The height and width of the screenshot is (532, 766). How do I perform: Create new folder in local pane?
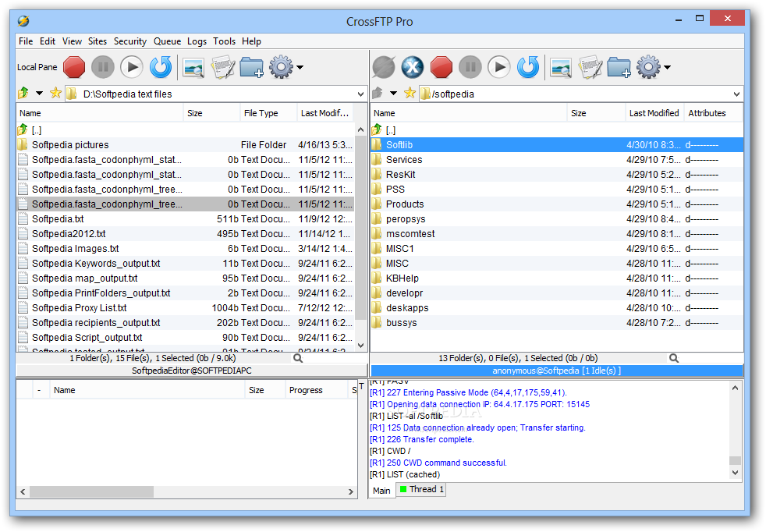(x=252, y=67)
